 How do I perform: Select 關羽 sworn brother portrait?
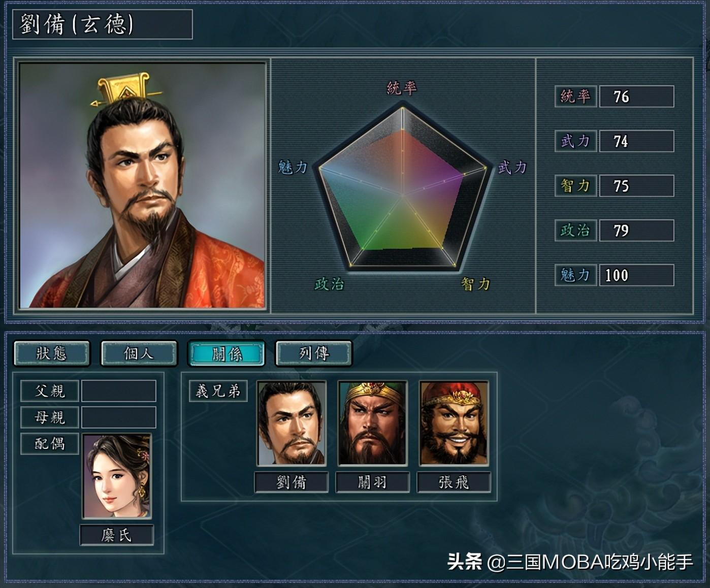coord(372,423)
